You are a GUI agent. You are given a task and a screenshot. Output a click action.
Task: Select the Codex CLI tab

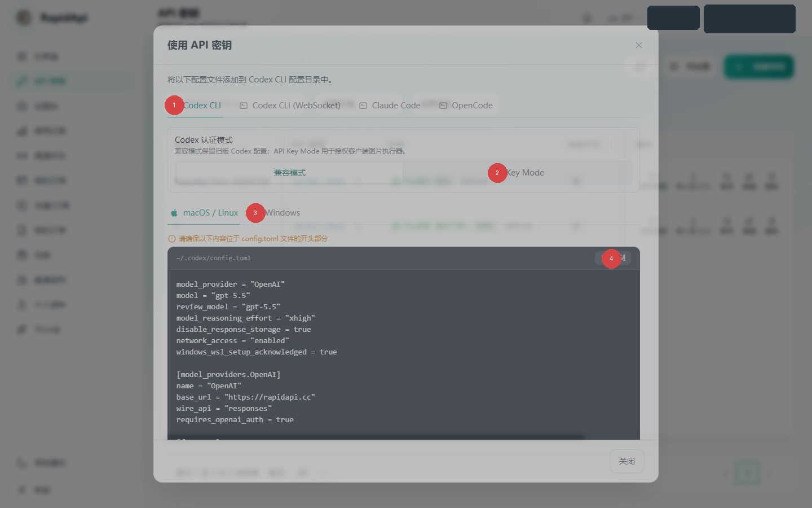(196, 106)
